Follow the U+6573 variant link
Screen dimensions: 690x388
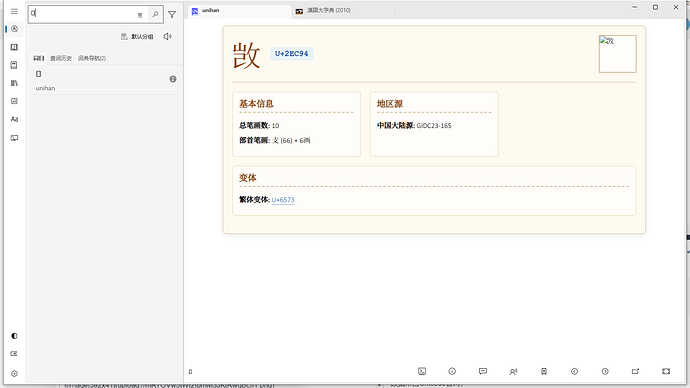pyautogui.click(x=283, y=200)
